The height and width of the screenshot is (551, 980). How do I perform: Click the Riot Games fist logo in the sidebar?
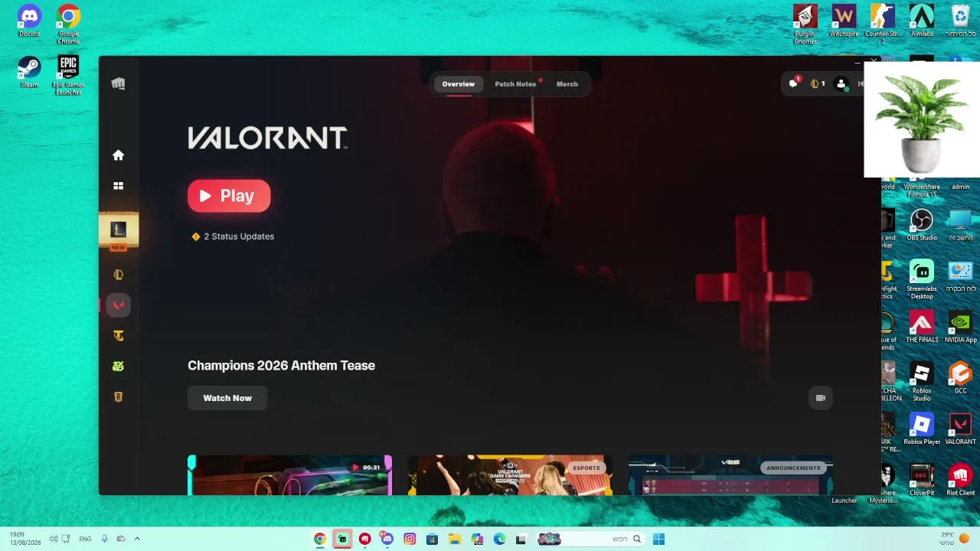point(118,84)
